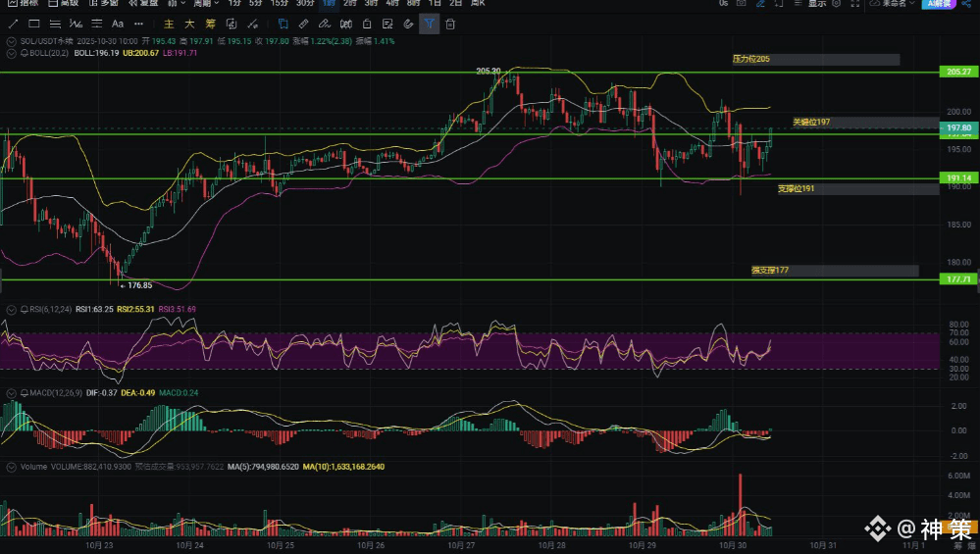Switch to the 30分 timeframe
Image resolution: width=980 pixels, height=554 pixels.
pos(305,4)
